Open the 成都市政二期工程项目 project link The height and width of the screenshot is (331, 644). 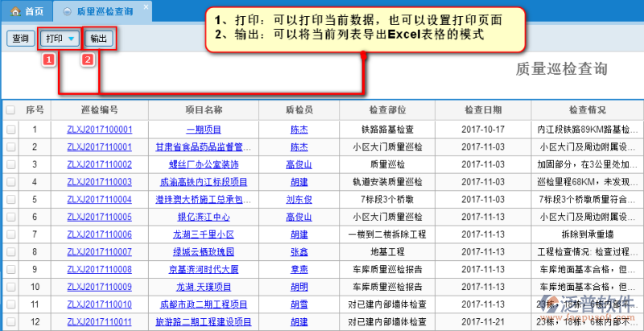(x=204, y=304)
